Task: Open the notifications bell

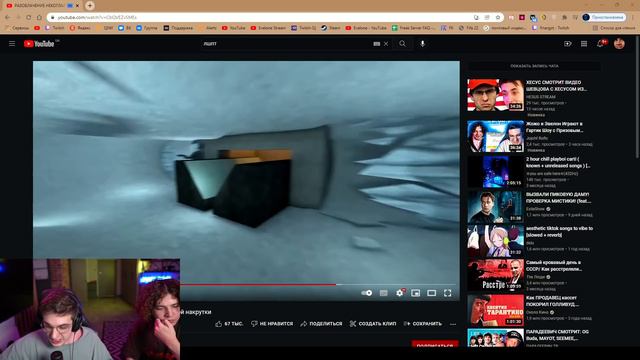Action: 600,44
